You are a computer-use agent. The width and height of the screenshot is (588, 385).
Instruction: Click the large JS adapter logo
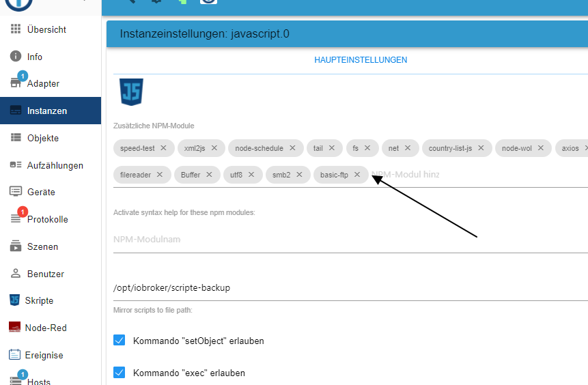131,92
